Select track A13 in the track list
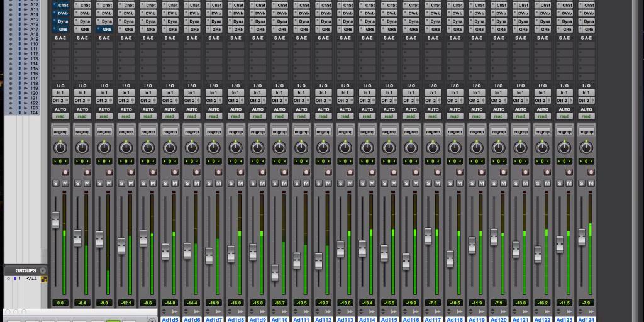644x322 pixels. [x=34, y=9]
